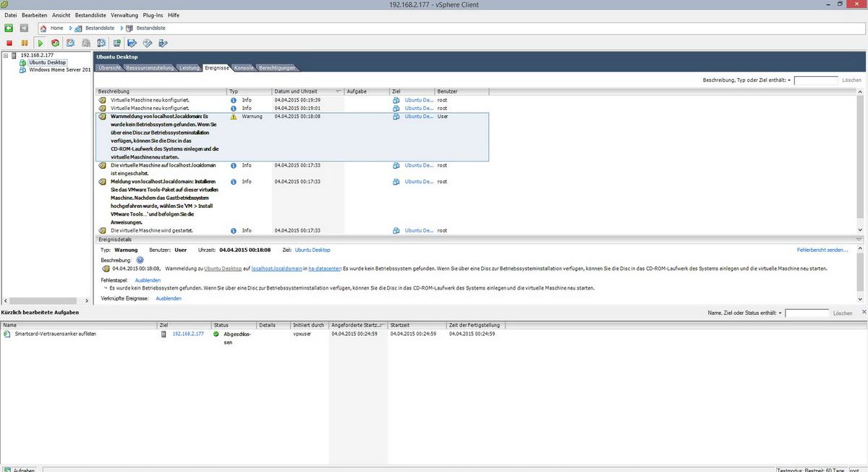
Task: Open the Hilfe menu
Action: click(x=174, y=14)
